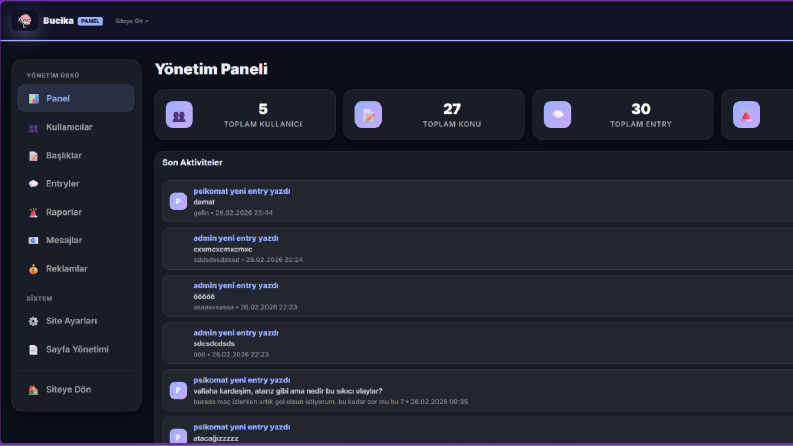Click the Siteye Dön house icon
793x446 pixels.
click(33, 390)
